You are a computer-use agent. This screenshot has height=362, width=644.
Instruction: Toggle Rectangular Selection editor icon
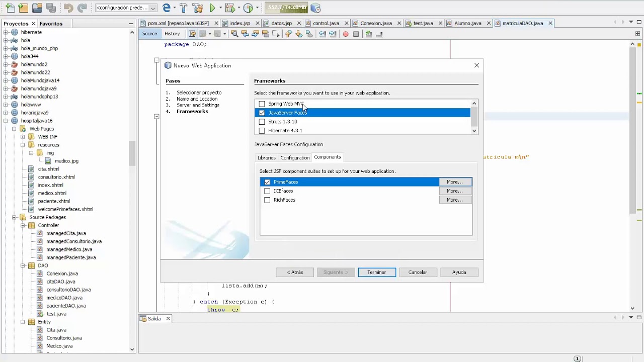(x=276, y=34)
